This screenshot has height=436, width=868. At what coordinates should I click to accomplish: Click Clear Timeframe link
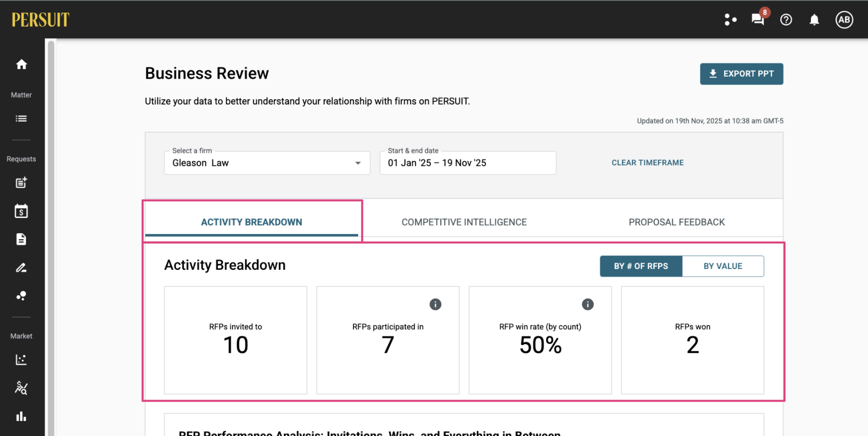pos(648,163)
